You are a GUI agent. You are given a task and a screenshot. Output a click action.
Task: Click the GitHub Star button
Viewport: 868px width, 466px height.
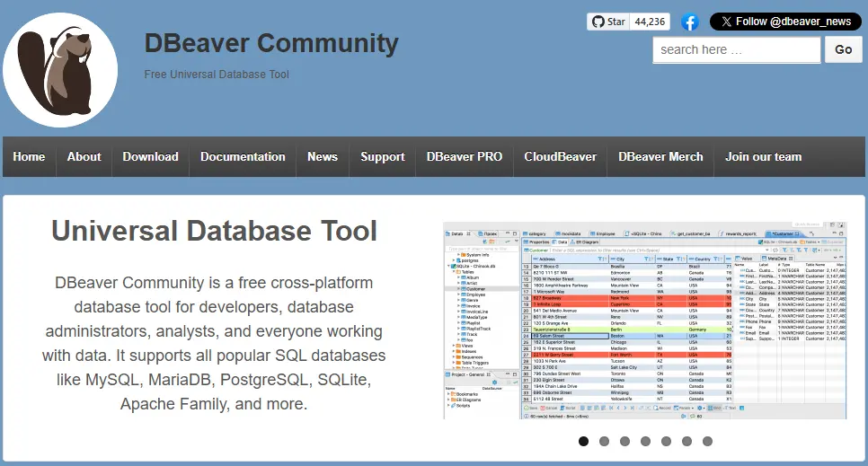(x=608, y=22)
